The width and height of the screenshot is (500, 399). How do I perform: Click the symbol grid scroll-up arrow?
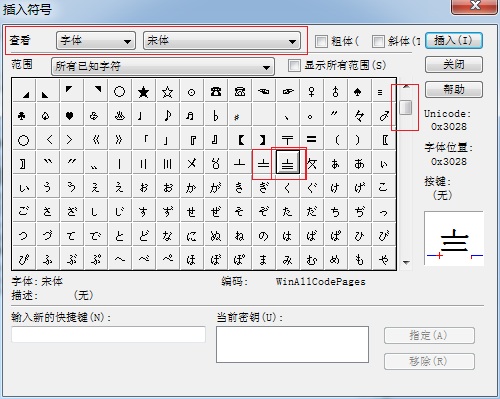click(x=406, y=86)
